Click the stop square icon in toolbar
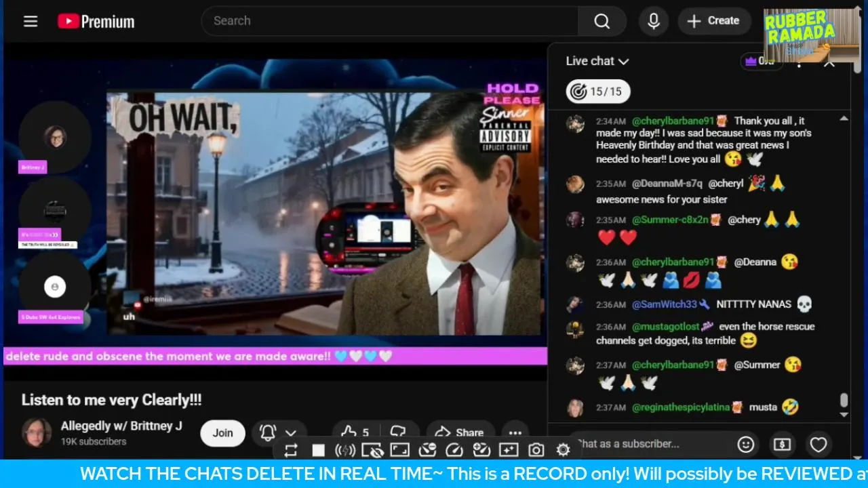 click(318, 450)
